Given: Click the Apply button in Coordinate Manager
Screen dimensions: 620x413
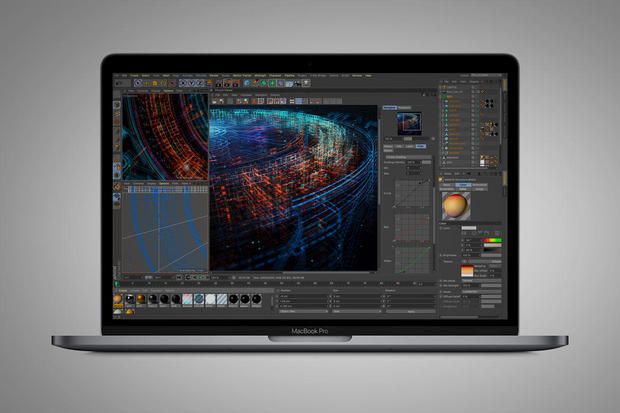Looking at the screenshot, I should click(410, 311).
